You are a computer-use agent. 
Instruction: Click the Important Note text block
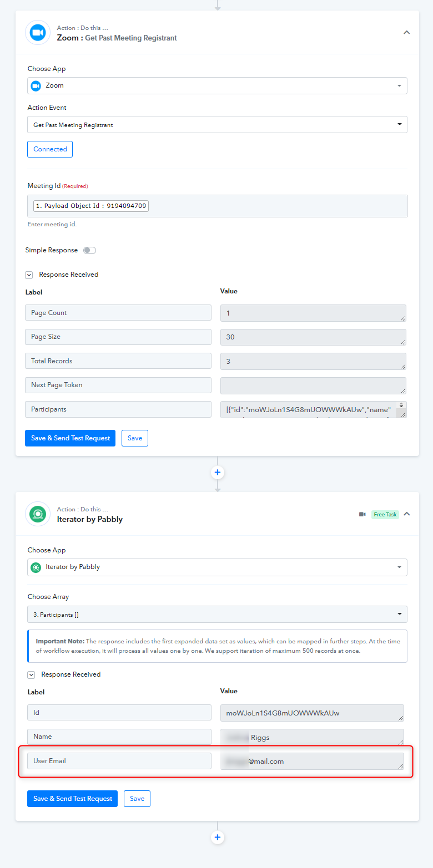click(x=218, y=646)
